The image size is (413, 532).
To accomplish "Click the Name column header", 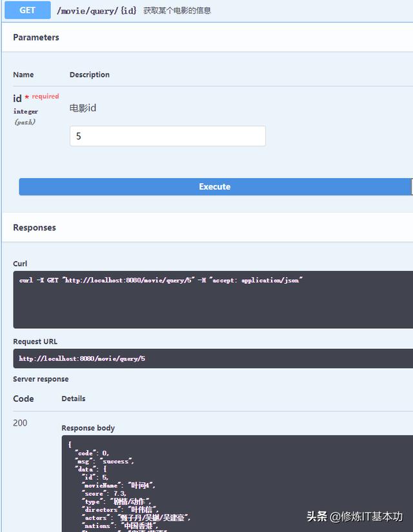I will (23, 75).
